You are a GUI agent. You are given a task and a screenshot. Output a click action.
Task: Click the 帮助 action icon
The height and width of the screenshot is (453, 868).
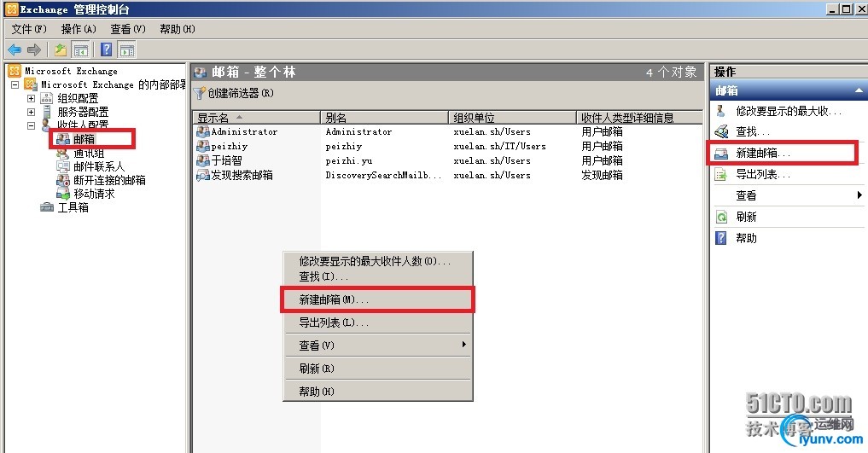pos(720,238)
